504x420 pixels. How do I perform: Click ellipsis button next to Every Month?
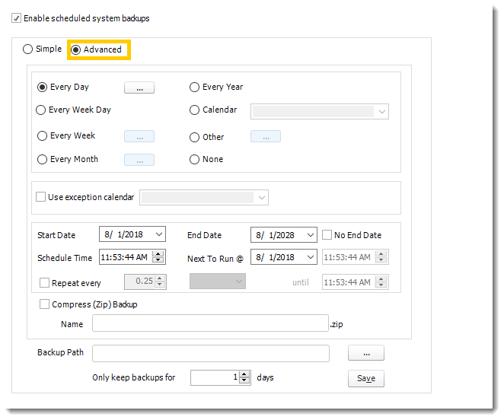139,160
